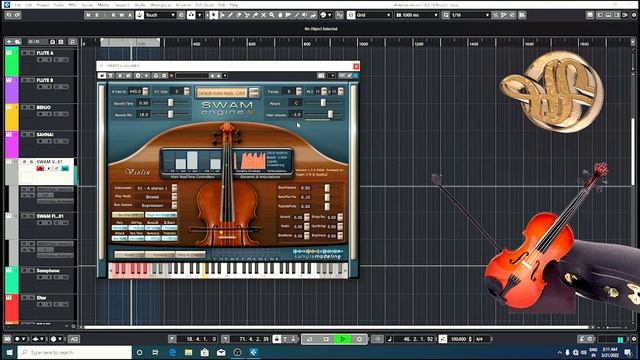
Task: Open the toolbar setup gear icon
Action: pyautogui.click(x=634, y=15)
